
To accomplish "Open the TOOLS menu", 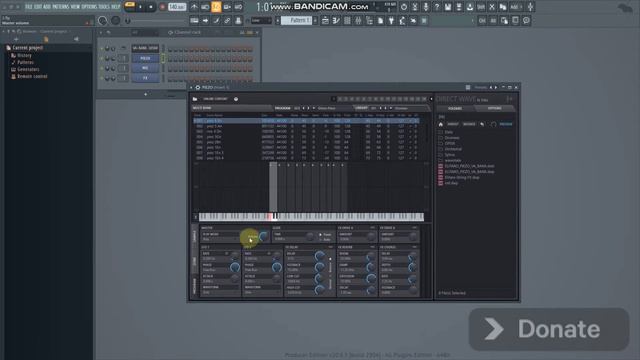I will click(104, 7).
